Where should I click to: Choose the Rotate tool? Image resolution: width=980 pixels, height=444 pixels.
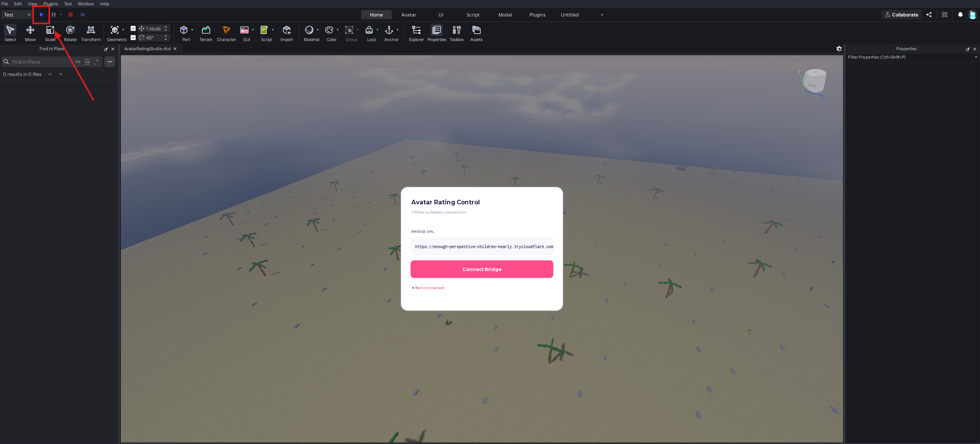[70, 33]
